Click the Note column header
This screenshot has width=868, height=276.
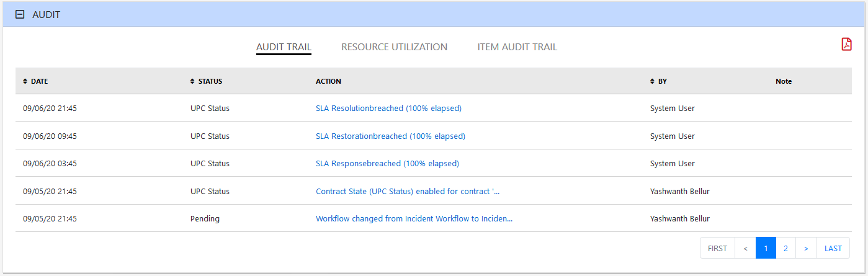[x=784, y=81]
